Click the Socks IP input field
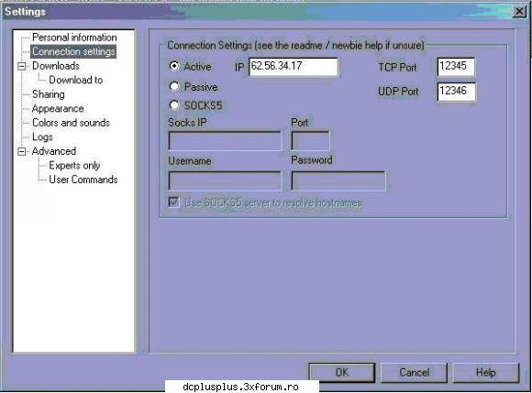Viewport: 532px width, 393px height. (x=225, y=140)
